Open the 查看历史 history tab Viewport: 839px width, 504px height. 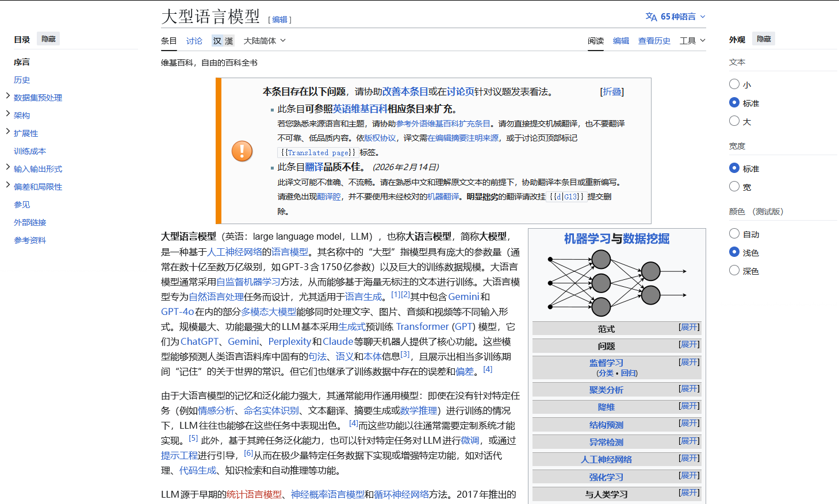654,41
